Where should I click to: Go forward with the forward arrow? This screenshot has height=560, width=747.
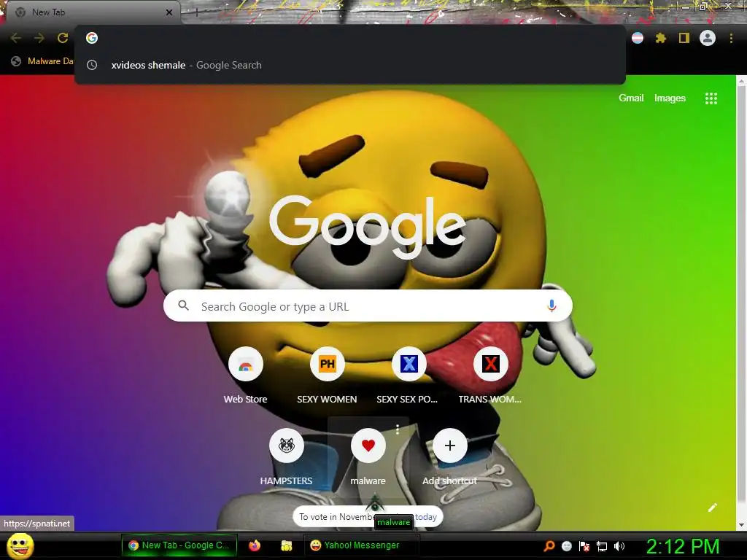(x=39, y=38)
